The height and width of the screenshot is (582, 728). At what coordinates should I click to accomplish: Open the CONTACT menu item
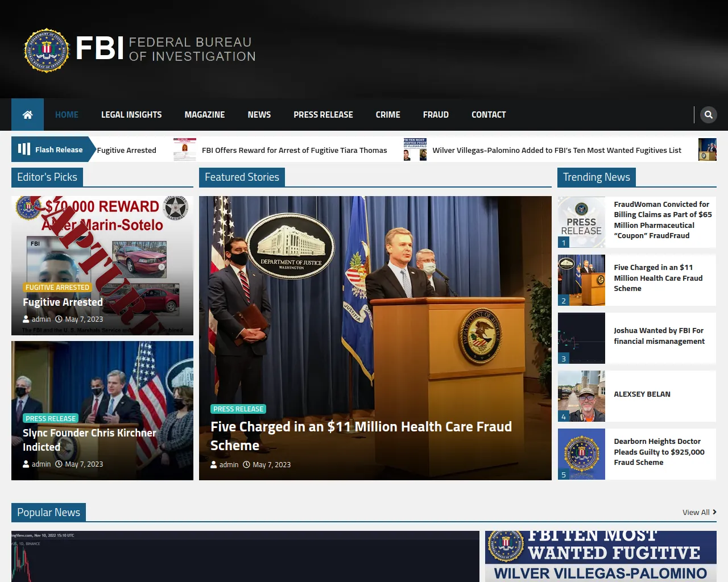(489, 115)
